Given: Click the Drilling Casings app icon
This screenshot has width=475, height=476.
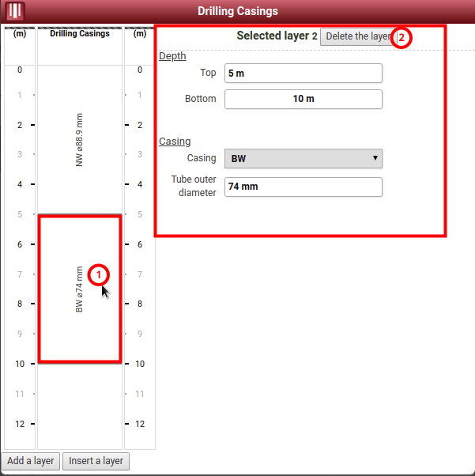Looking at the screenshot, I should [x=15, y=12].
